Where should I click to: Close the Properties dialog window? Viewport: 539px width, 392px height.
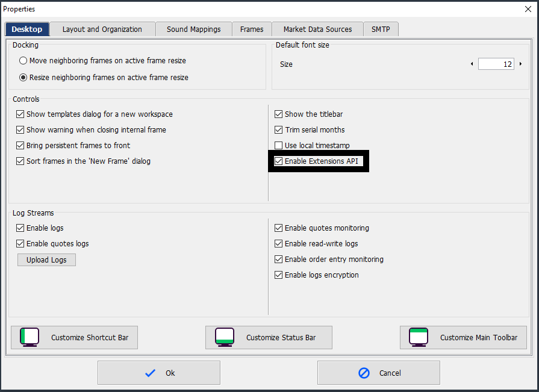pos(528,9)
